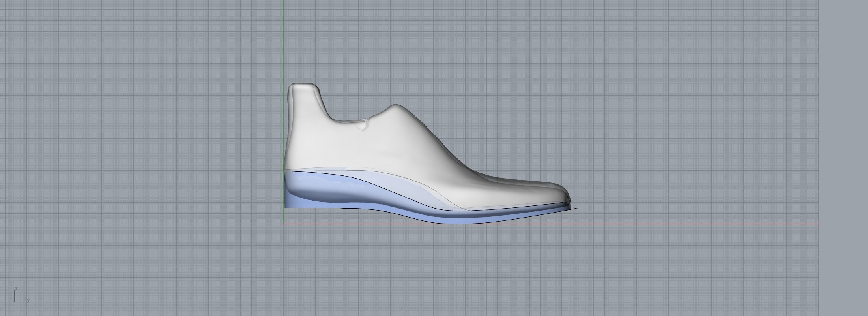
Task: Click the z label on axis icon
Action: coord(17,289)
